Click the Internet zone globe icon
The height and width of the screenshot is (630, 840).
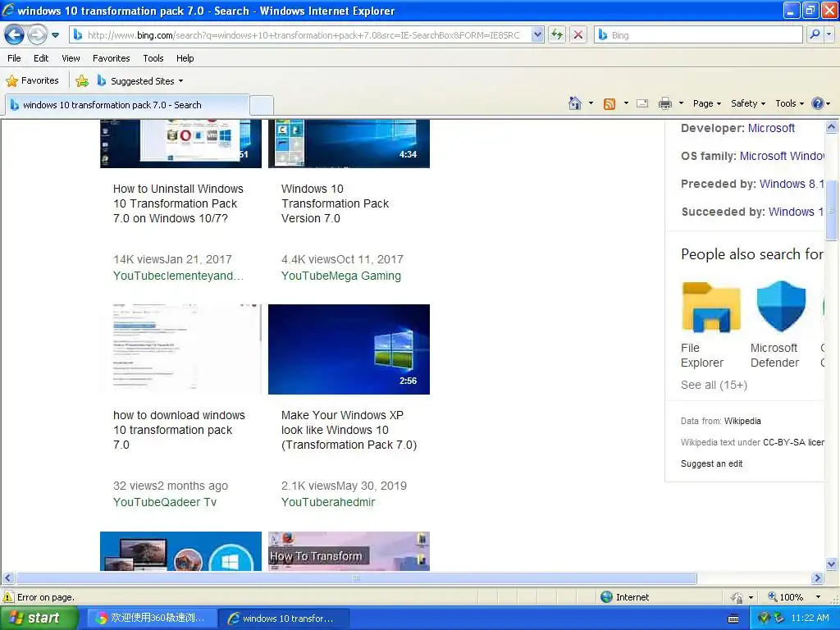pos(606,597)
